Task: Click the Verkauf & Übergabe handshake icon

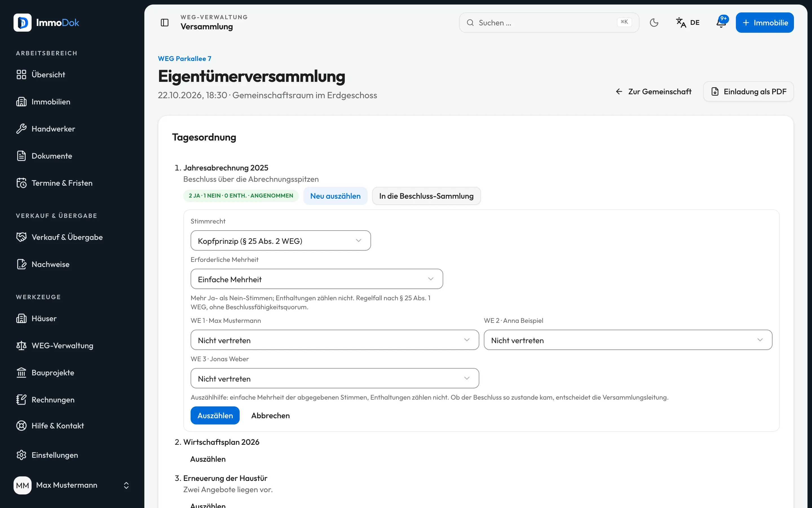Action: coord(21,237)
